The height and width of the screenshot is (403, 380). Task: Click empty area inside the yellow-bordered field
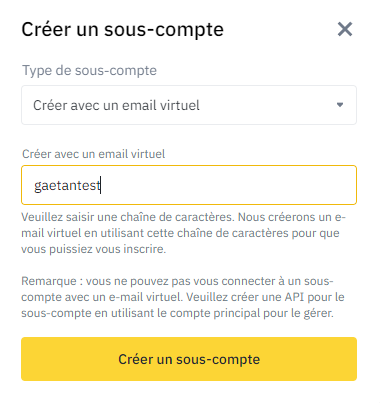click(230, 185)
